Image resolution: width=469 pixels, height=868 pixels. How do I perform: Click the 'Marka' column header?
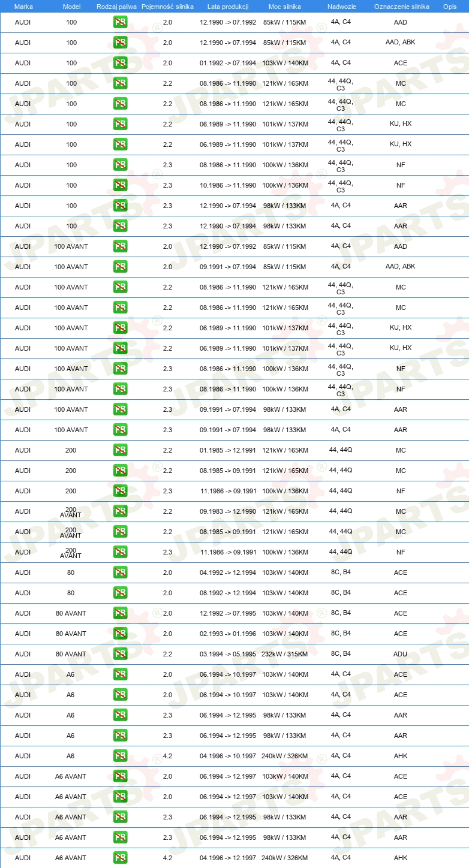pyautogui.click(x=23, y=7)
